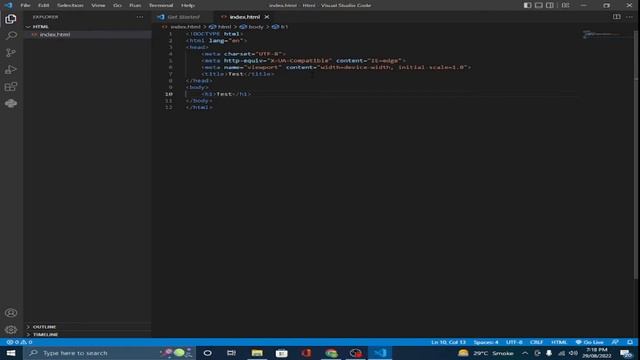Toggle the primary side bar layout icon
Viewport: 640px width, 360px height.
[527, 5]
